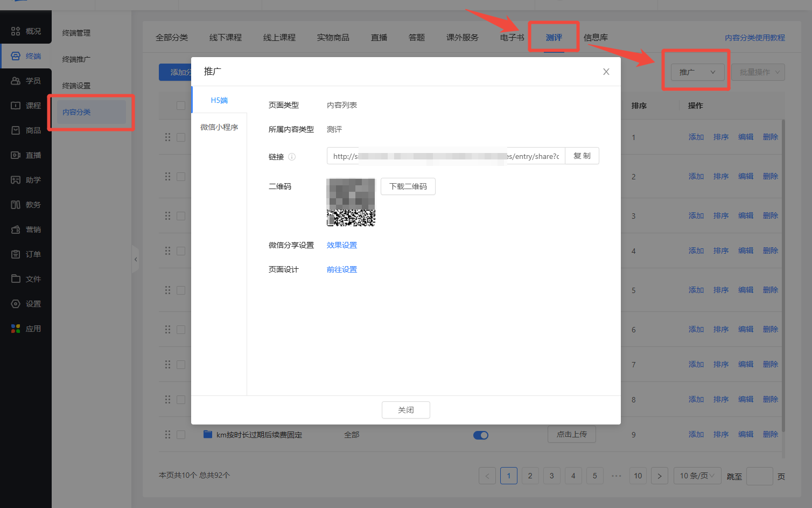Switch to the 微信小程序 tab
812x508 pixels.
click(x=219, y=127)
